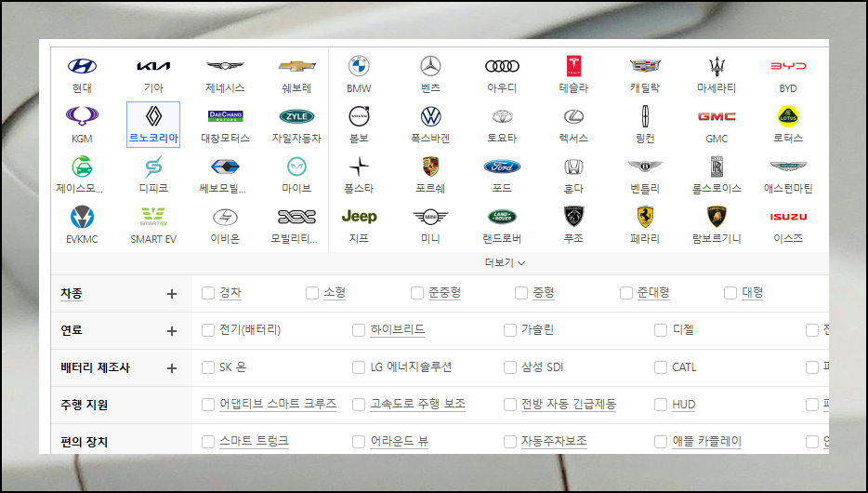Screen dimensions: 868x493
Task: Pick the Peugeot (푸조) brand icon
Action: (573, 216)
